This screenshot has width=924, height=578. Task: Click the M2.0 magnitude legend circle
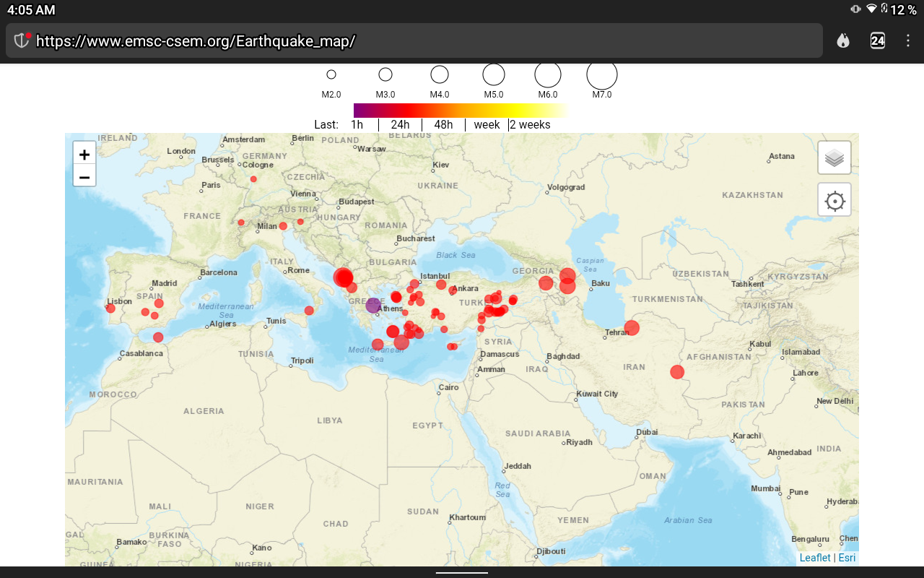331,74
